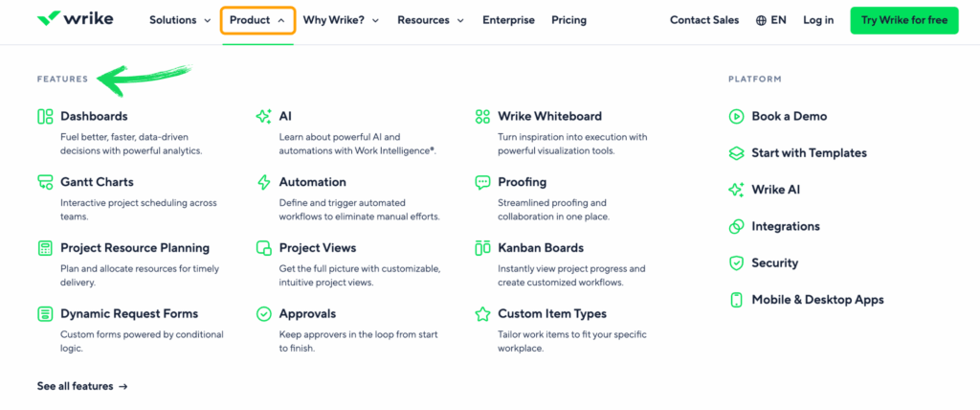
Task: Select the AI sparkle icon
Action: 264,117
